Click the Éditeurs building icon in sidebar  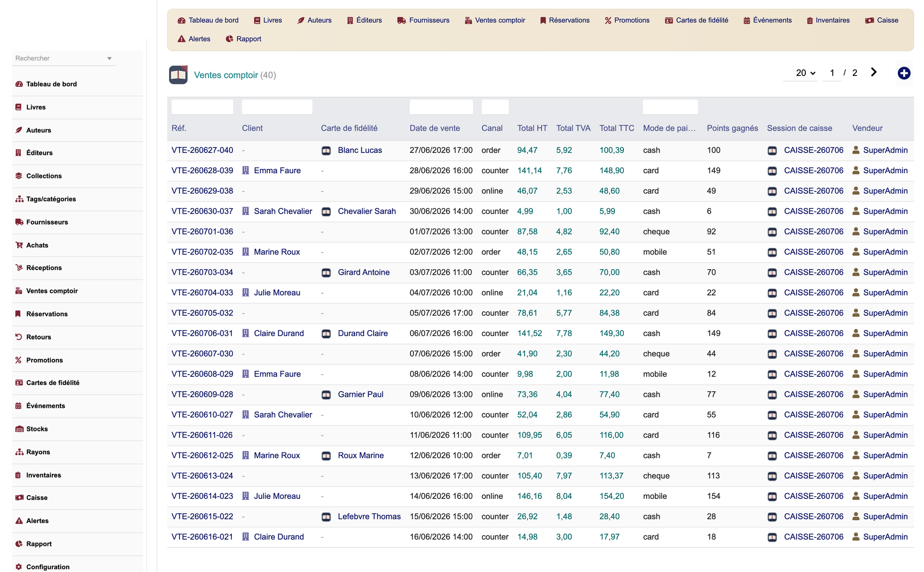[19, 153]
